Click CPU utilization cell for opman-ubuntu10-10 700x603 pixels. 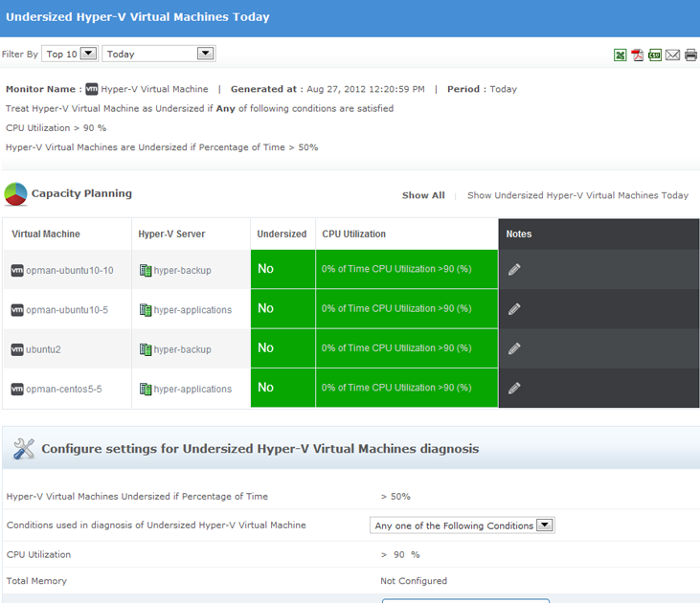point(407,269)
